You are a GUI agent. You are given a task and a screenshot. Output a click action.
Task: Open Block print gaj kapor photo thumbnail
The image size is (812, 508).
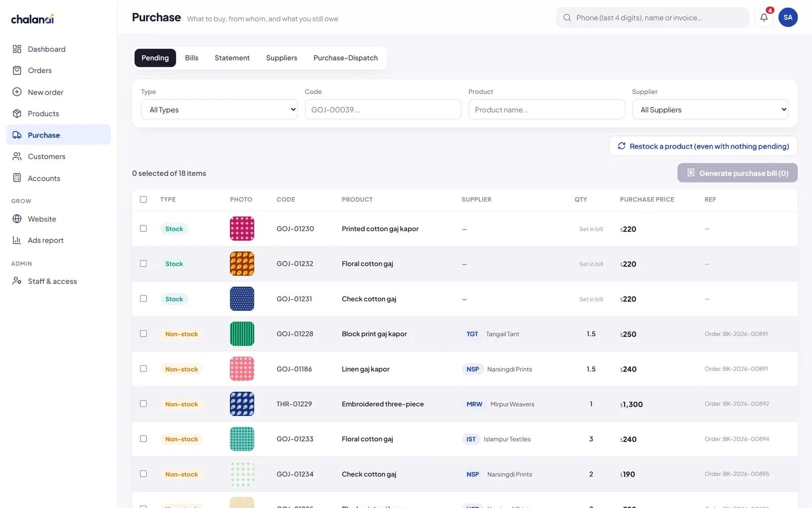242,334
